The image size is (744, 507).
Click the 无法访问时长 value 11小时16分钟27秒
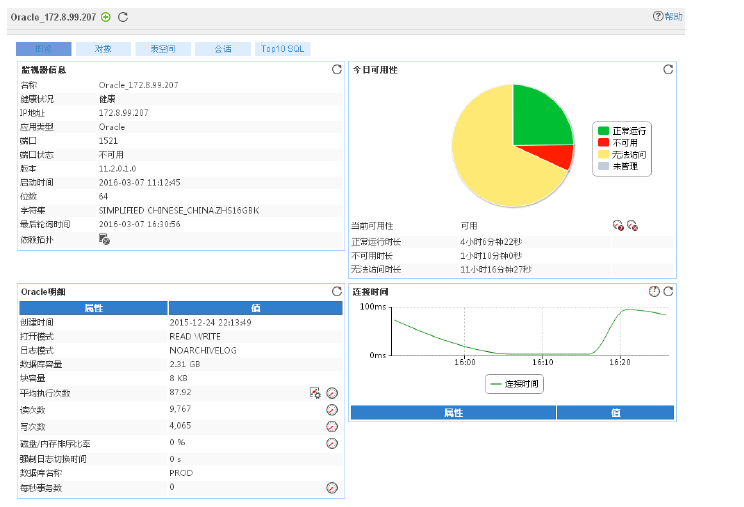(x=496, y=269)
